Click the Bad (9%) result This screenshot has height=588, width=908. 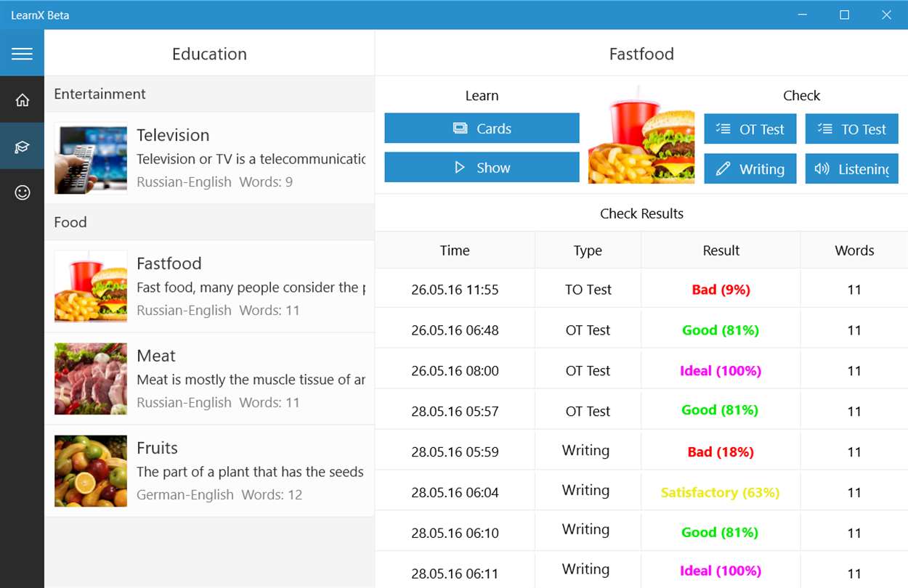point(721,289)
